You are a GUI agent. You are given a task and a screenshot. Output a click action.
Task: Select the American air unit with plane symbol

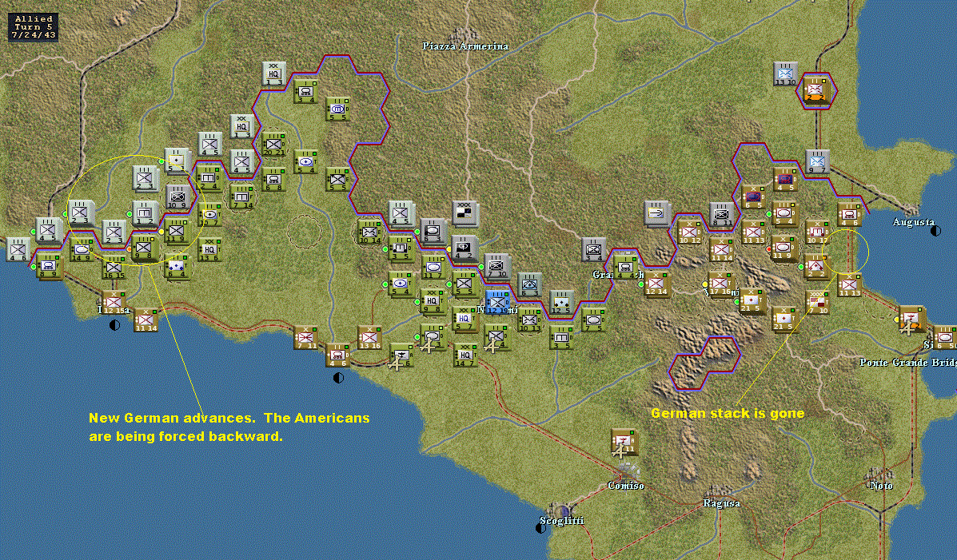pyautogui.click(x=401, y=355)
